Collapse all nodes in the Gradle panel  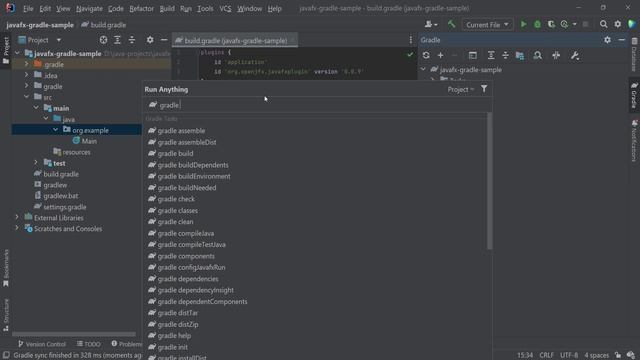(x=505, y=55)
